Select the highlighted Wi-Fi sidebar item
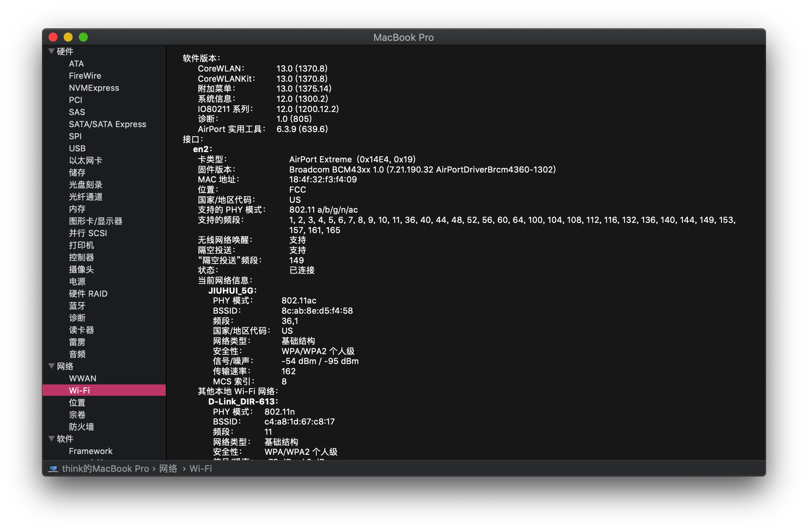This screenshot has height=532, width=808. click(x=80, y=390)
